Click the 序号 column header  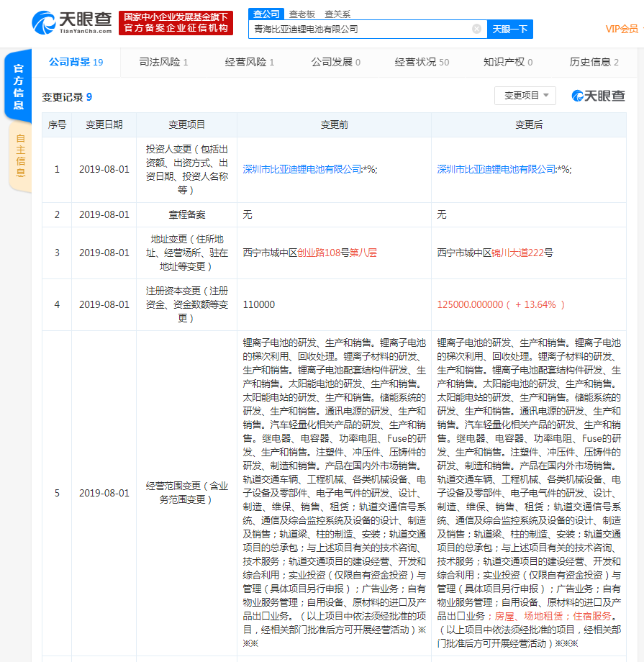[57, 124]
